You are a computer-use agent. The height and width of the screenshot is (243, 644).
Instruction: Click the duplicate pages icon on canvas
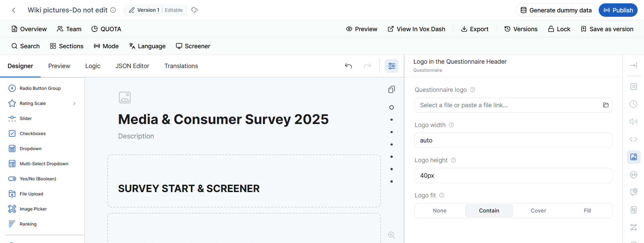(391, 89)
